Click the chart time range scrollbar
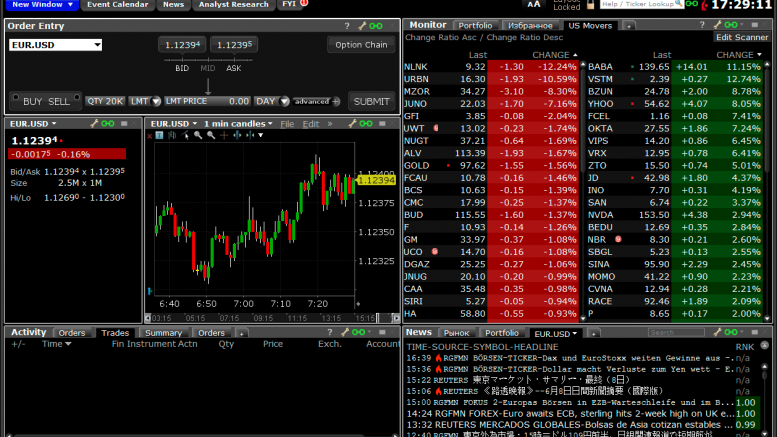The width and height of the screenshot is (777, 437). pos(273,318)
